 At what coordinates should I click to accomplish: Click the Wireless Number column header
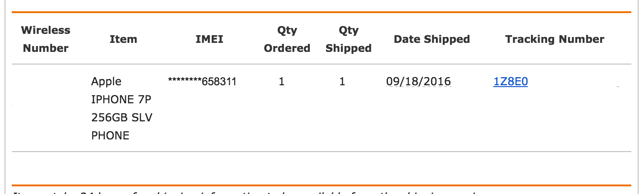click(x=46, y=39)
